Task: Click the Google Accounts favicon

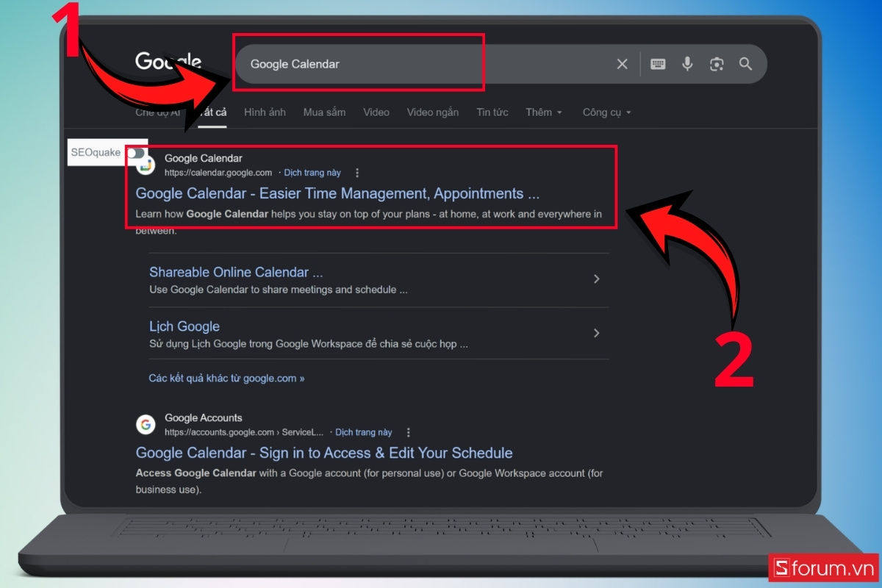Action: tap(146, 424)
